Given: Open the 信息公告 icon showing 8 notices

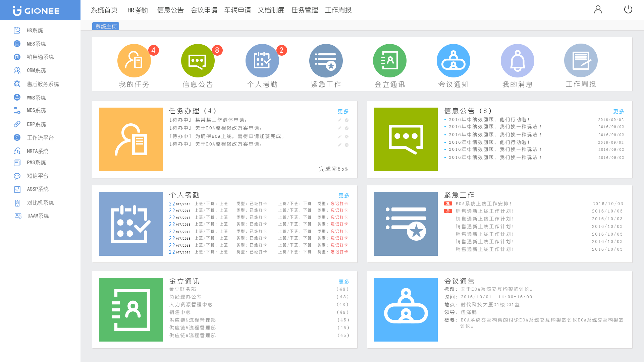Looking at the screenshot, I should pyautogui.click(x=198, y=61).
